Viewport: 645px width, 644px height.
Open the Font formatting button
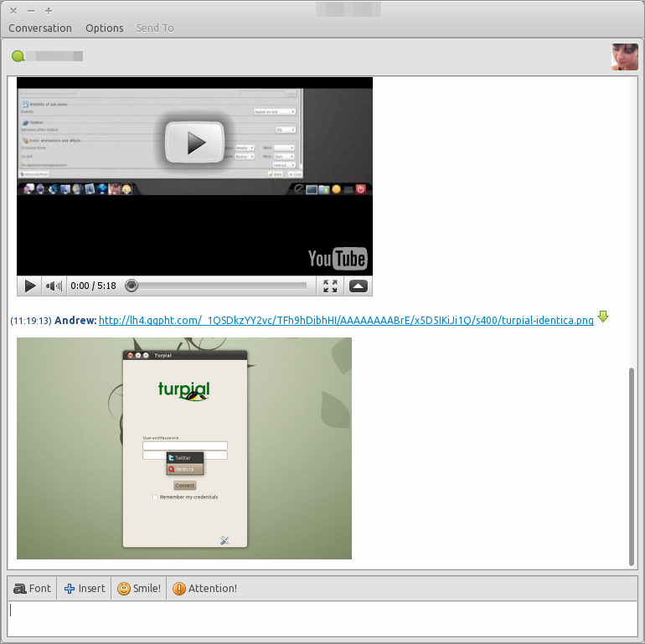click(x=32, y=589)
